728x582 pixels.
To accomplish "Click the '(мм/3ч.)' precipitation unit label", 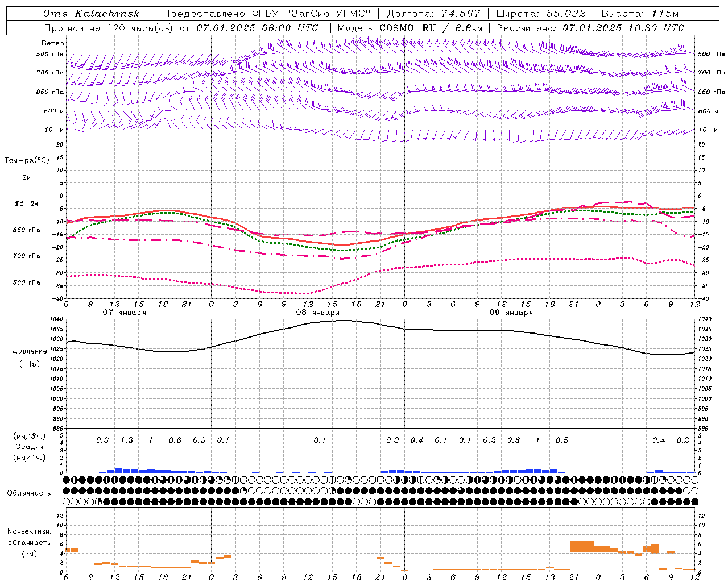I will click(x=30, y=436).
